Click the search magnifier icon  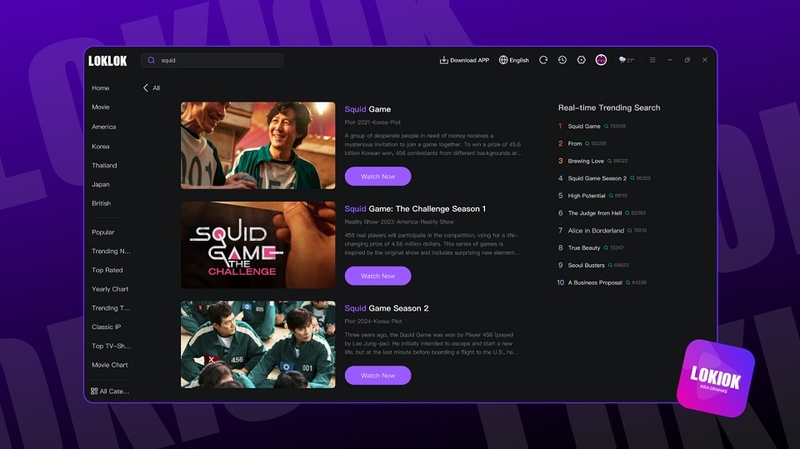[x=151, y=60]
